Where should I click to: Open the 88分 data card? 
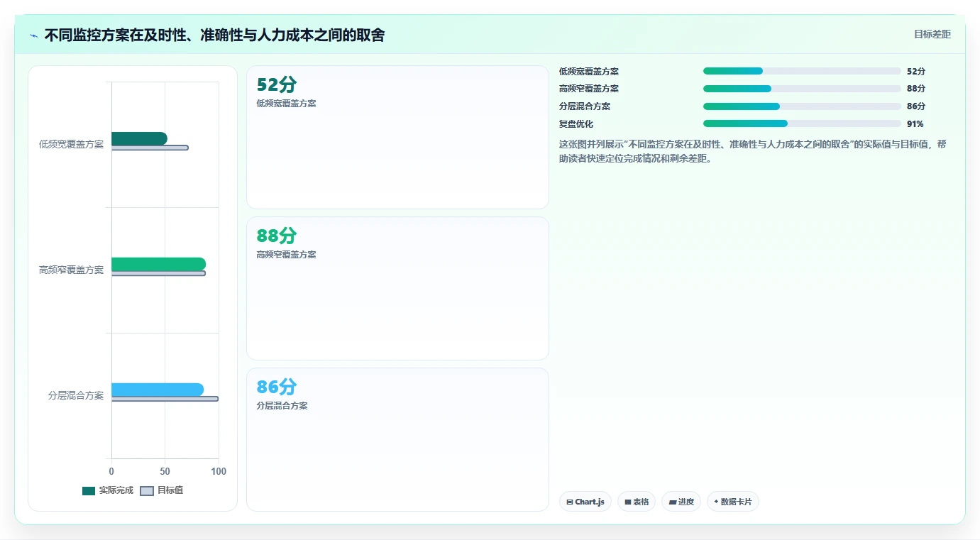click(397, 289)
